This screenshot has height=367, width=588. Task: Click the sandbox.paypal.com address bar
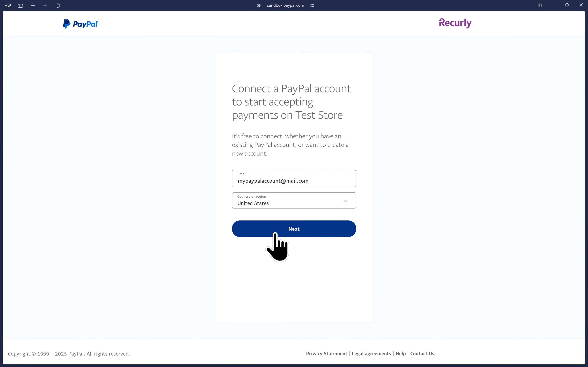(x=285, y=5)
